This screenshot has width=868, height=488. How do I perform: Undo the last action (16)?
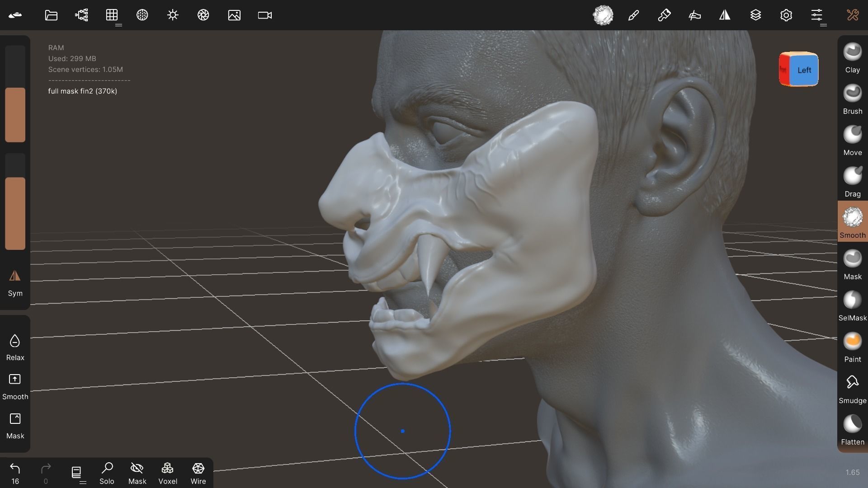(x=15, y=473)
